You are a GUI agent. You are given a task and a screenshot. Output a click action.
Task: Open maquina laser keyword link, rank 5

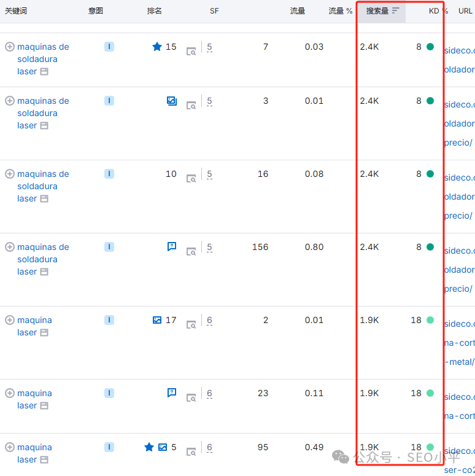coord(34,453)
